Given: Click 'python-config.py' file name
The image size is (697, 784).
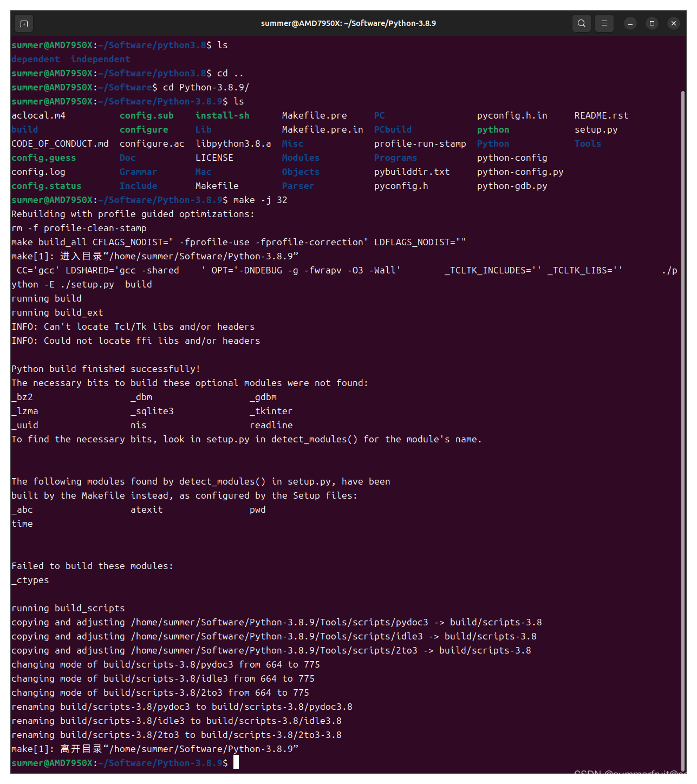Looking at the screenshot, I should click(x=520, y=172).
